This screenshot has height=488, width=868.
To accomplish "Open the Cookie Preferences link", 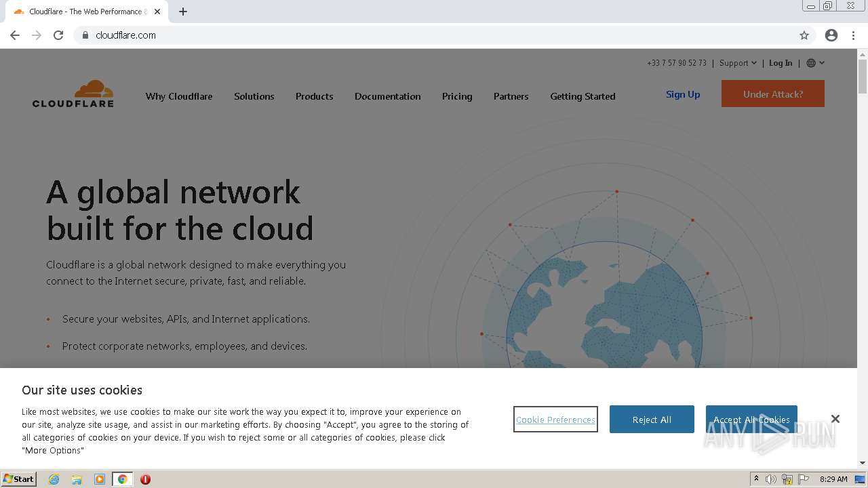I will pos(555,420).
